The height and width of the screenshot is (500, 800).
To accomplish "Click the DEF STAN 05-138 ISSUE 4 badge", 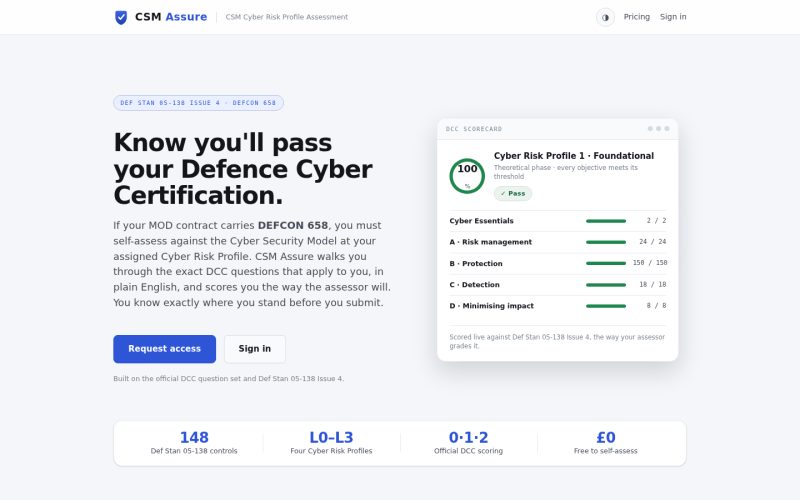I will click(x=198, y=103).
